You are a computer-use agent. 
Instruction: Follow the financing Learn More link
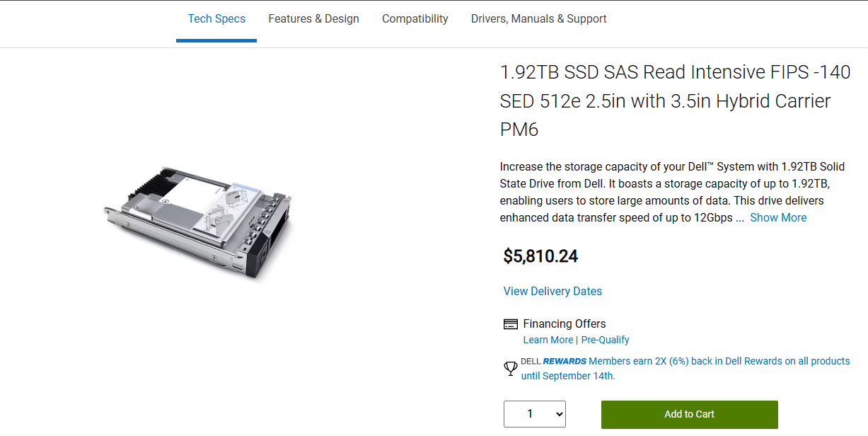tap(548, 340)
